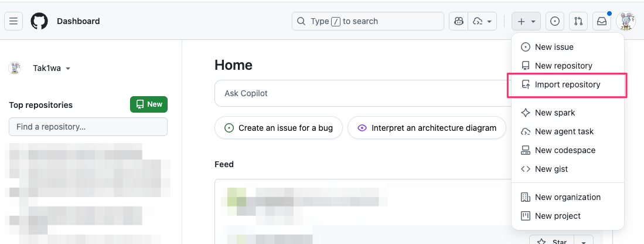The height and width of the screenshot is (244, 644).
Task: Select Import repository from menu
Action: [567, 84]
